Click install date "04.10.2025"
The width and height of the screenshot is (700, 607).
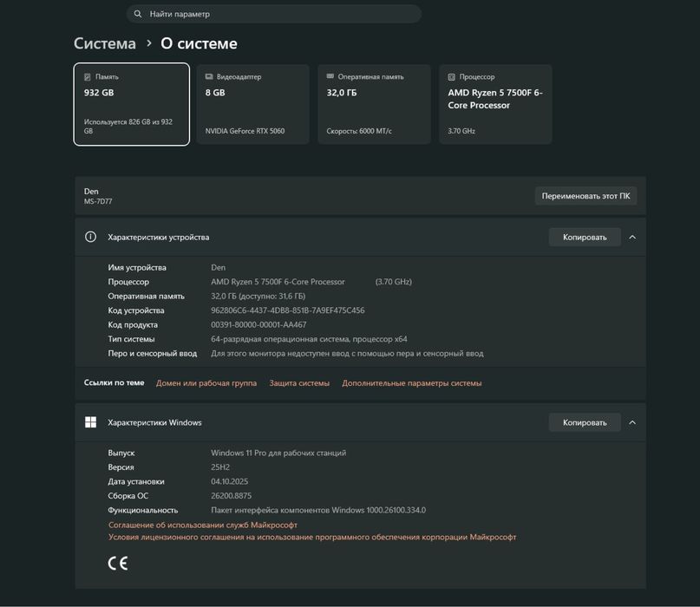[230, 481]
